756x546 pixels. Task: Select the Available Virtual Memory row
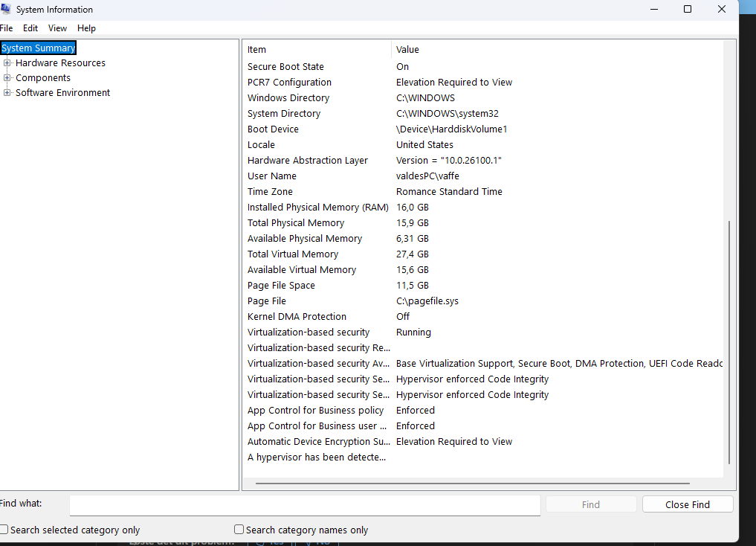tap(484, 269)
